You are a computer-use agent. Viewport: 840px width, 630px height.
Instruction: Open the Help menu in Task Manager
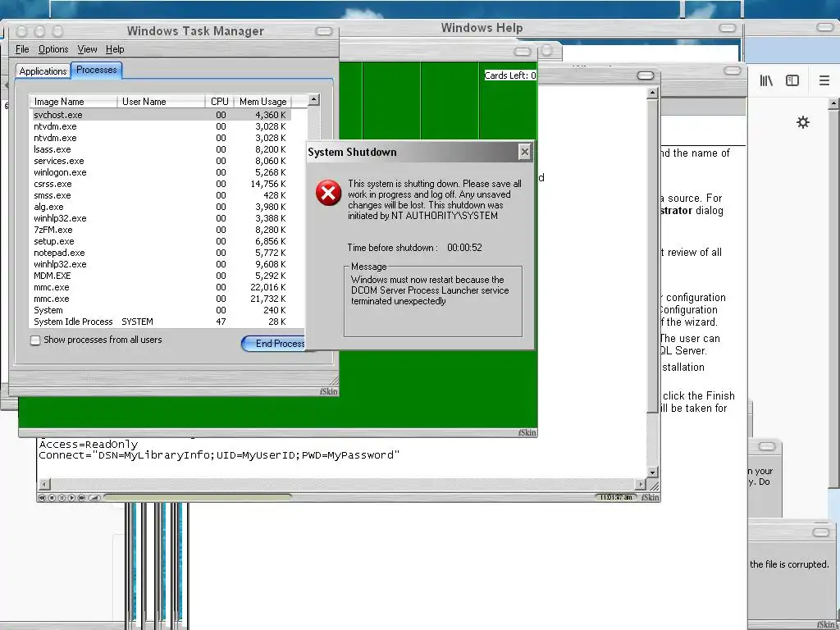pos(115,49)
